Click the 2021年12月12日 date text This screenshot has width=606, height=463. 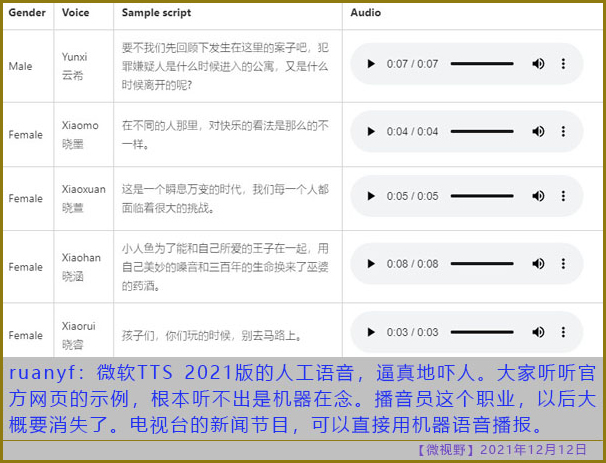(x=533, y=449)
